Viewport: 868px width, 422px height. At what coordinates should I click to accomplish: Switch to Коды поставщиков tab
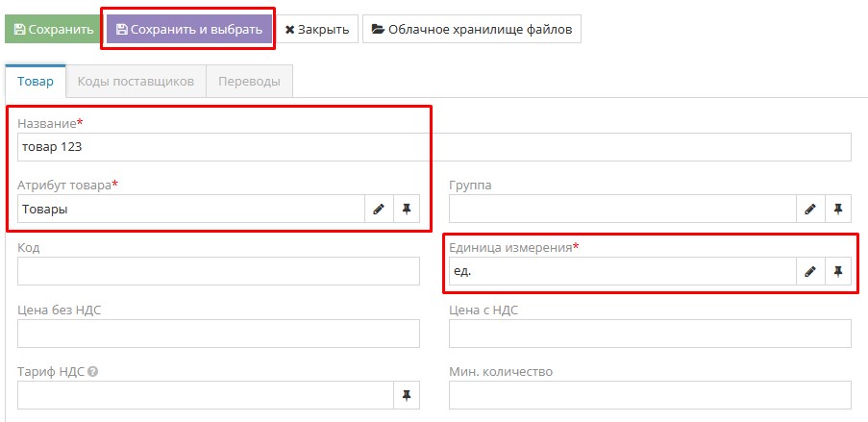(136, 82)
